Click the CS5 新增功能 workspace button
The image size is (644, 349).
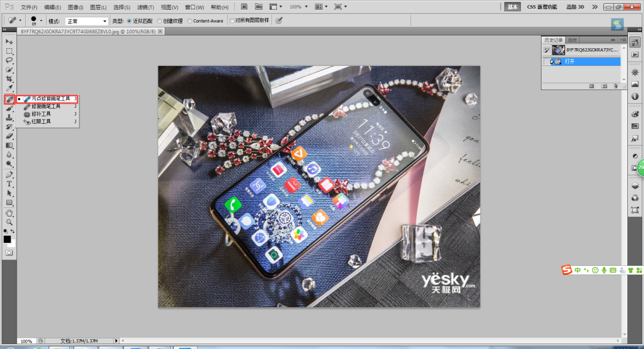click(542, 7)
